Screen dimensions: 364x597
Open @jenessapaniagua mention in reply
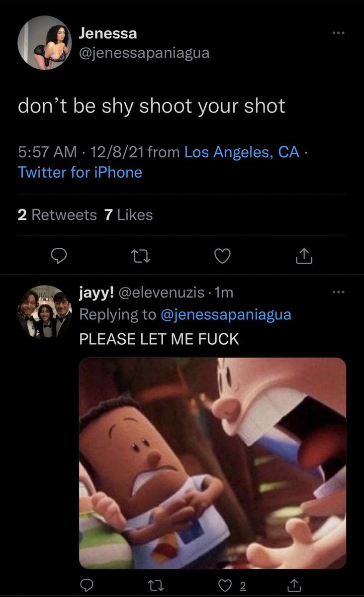point(226,314)
